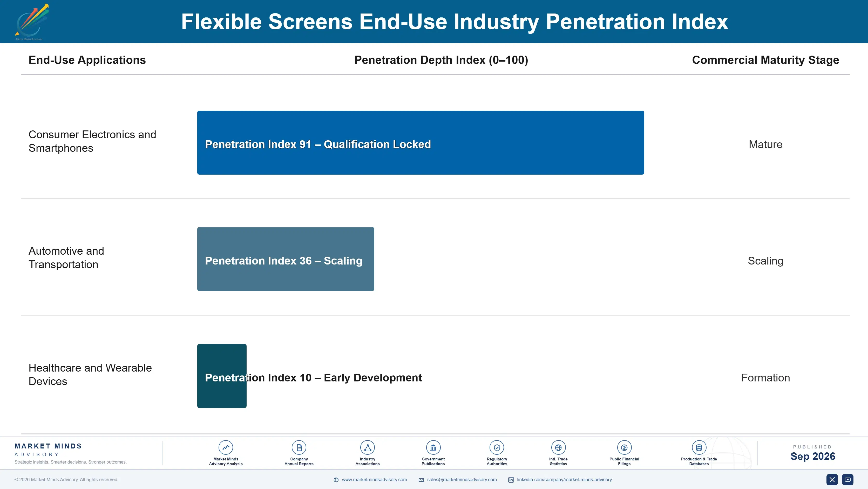This screenshot has width=868, height=489.
Task: Click the globe icon beside website URL
Action: click(336, 480)
